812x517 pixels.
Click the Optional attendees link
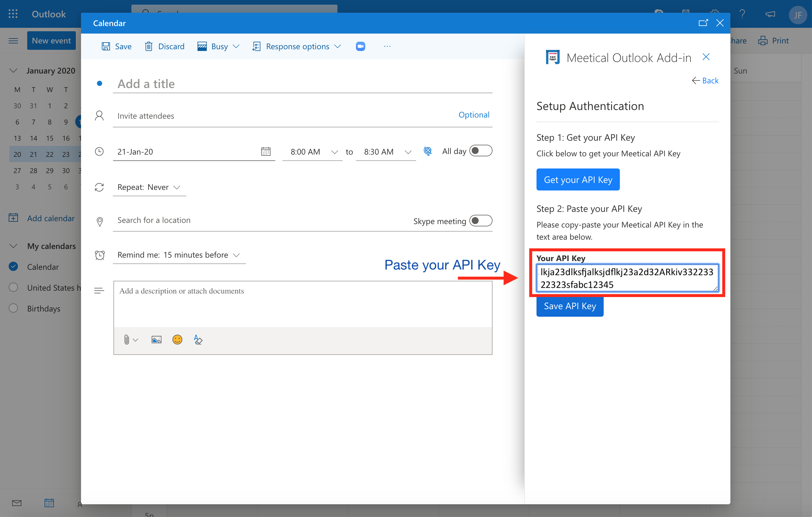tap(474, 115)
